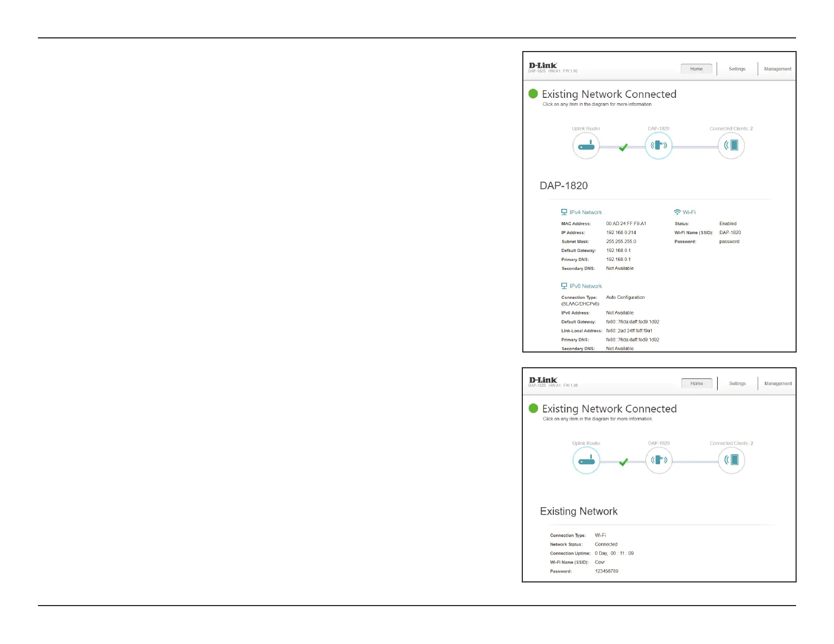
Task: Click the D-Link logo in the DAP-1820 details panel
Action: click(x=543, y=65)
